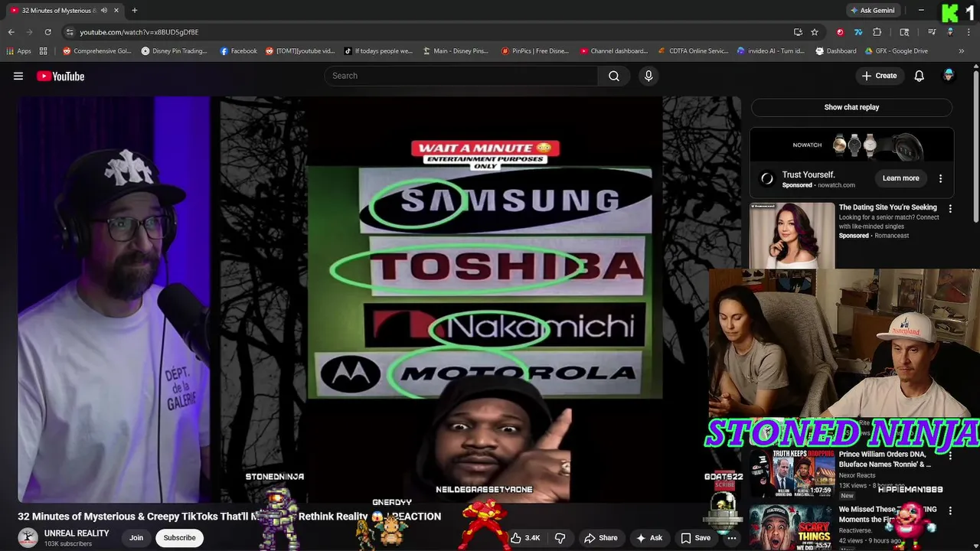Dislike the video
The height and width of the screenshot is (551, 980).
coord(560,538)
